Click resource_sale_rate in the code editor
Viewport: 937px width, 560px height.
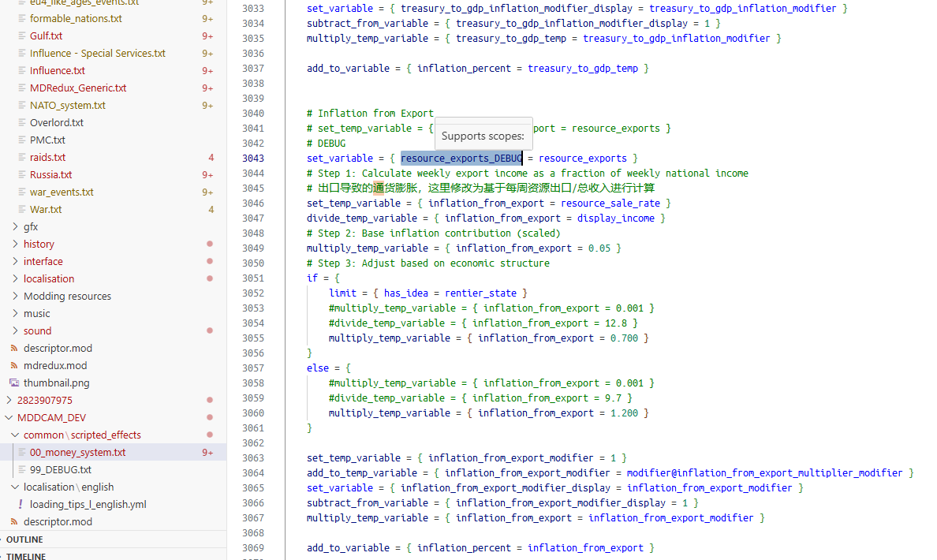point(610,203)
